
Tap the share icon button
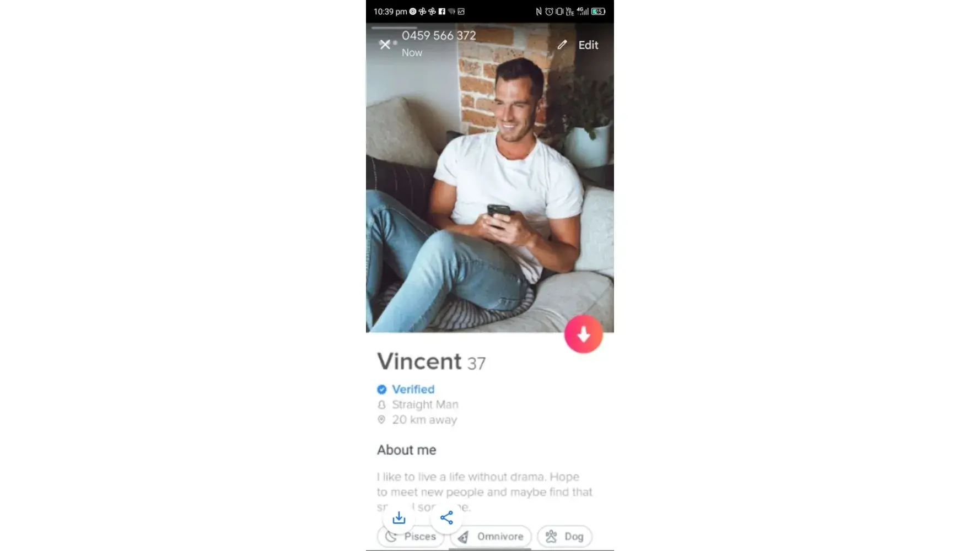[x=446, y=517]
